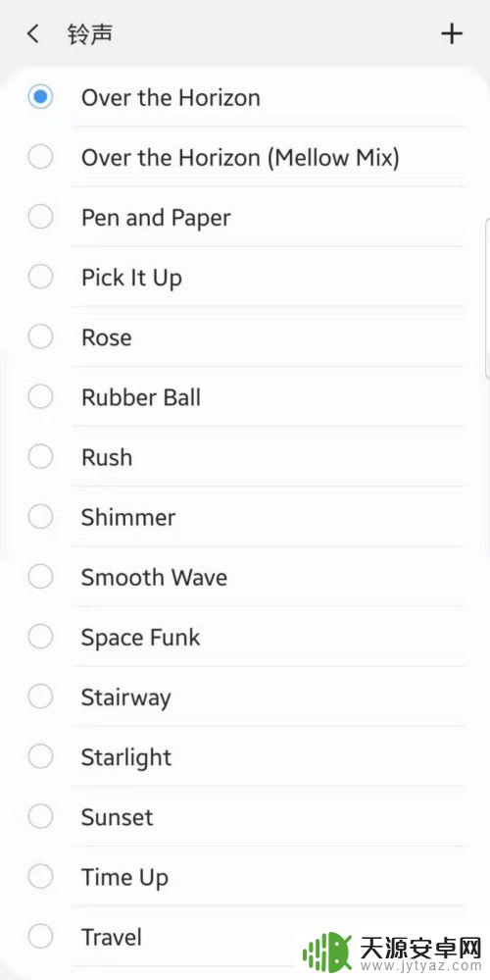
Task: Choose Rubber Ball radio button
Action: 40,397
